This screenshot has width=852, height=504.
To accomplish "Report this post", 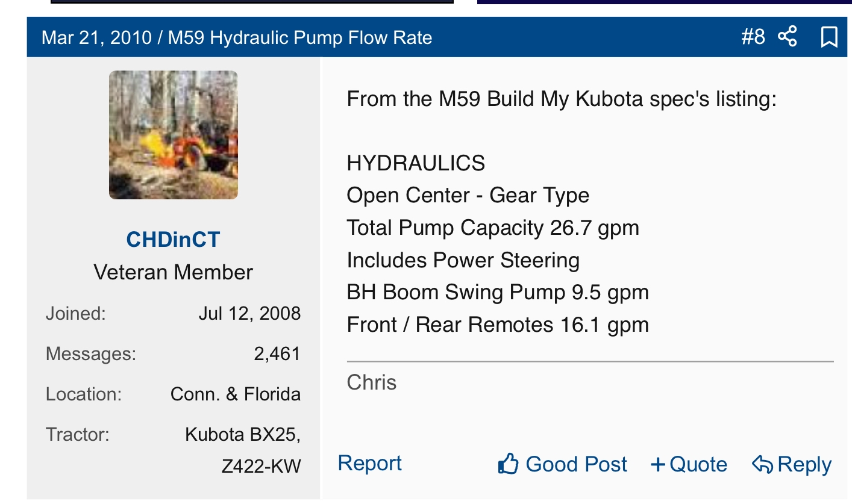I will tap(369, 463).
